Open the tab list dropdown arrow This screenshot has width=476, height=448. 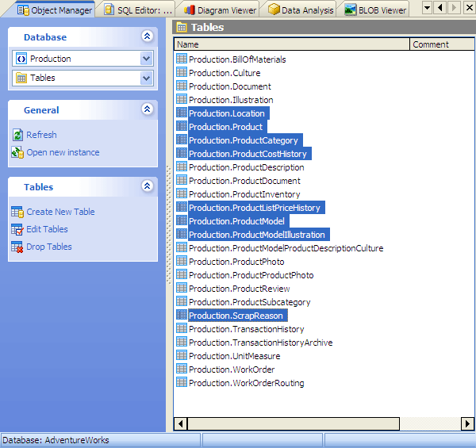(x=427, y=8)
